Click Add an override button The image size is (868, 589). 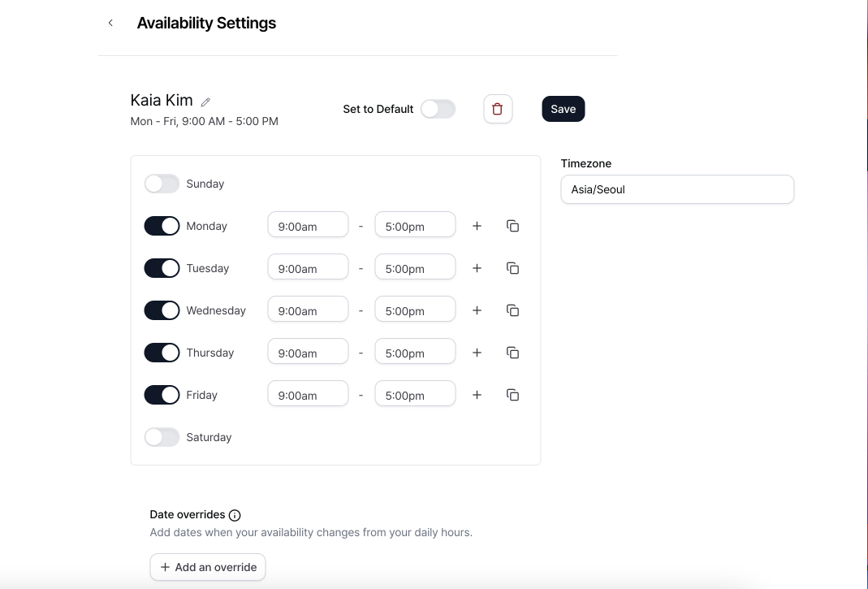point(208,567)
